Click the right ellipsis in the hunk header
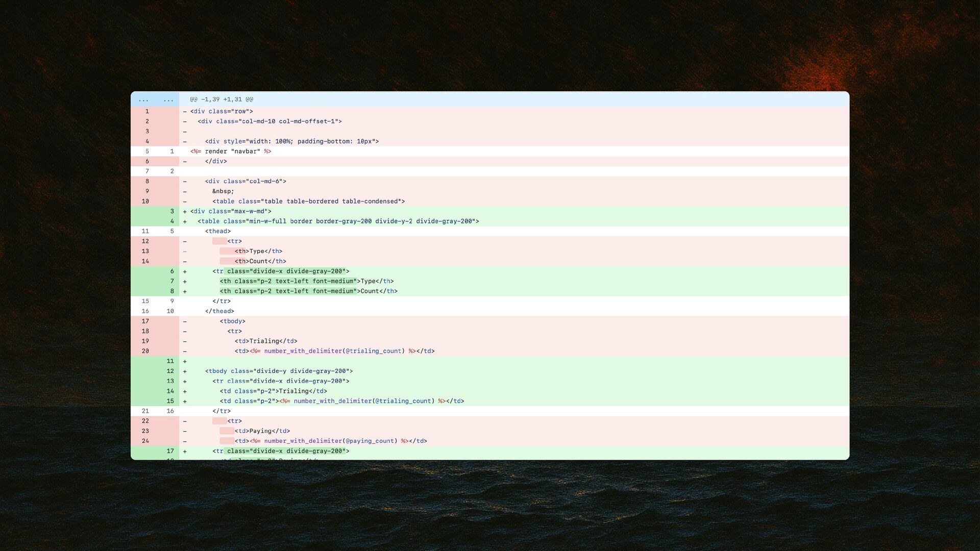This screenshot has width=980, height=551. click(168, 100)
